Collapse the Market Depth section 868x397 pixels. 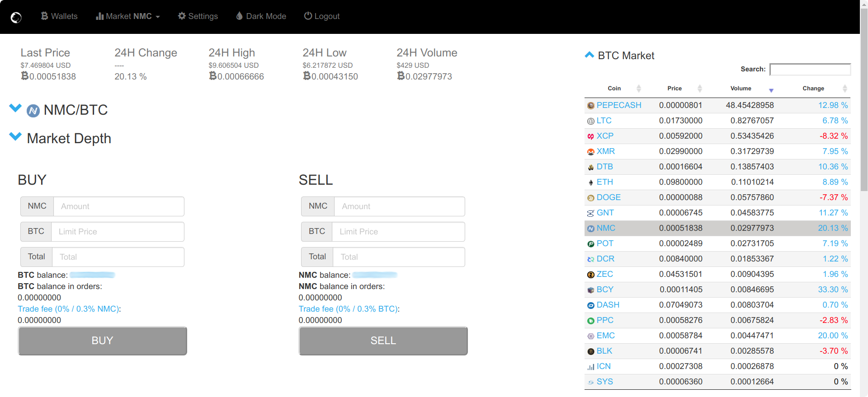click(x=15, y=137)
